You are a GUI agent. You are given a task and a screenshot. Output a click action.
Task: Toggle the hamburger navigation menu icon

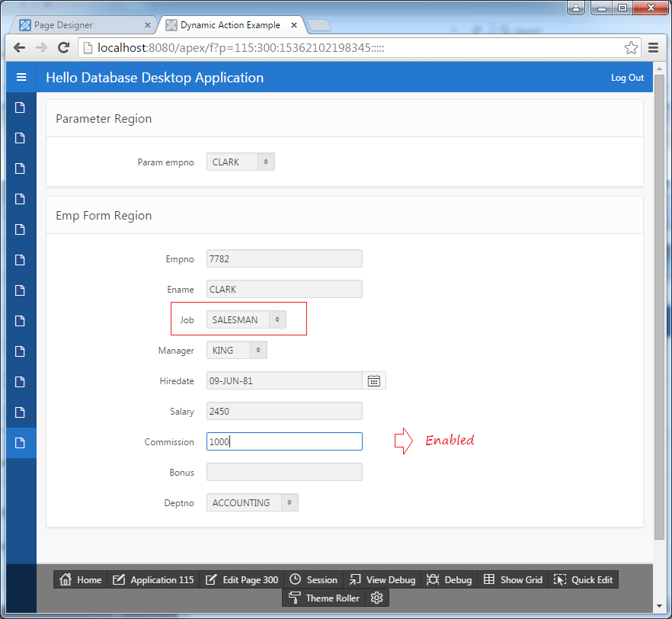(x=21, y=77)
